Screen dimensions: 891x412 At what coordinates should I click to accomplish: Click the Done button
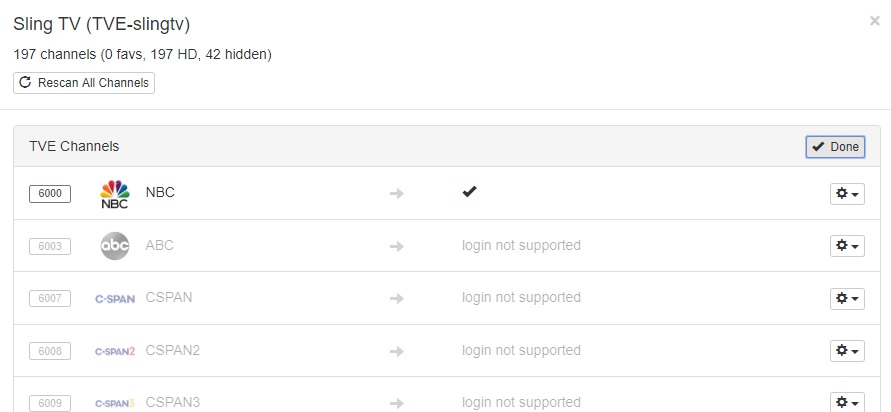pyautogui.click(x=835, y=147)
